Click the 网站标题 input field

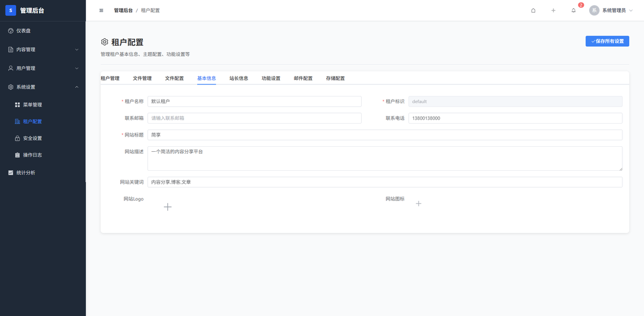385,135
